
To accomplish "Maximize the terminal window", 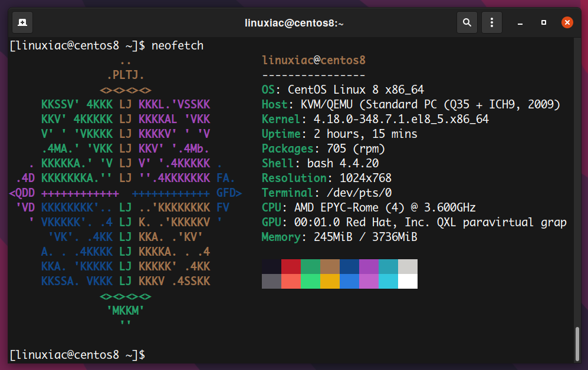I will click(544, 22).
